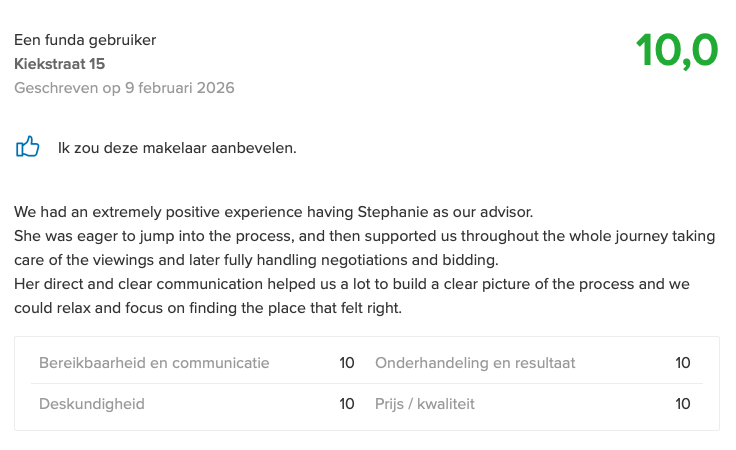Select 'Onderhandeling en resultaat' rating label
The image size is (736, 450).
coord(475,363)
